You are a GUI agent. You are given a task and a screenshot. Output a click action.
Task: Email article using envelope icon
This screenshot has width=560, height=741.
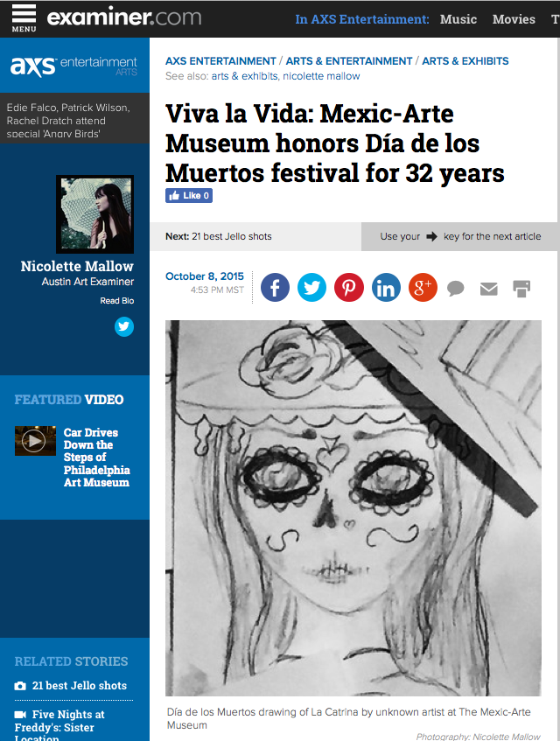(x=488, y=289)
